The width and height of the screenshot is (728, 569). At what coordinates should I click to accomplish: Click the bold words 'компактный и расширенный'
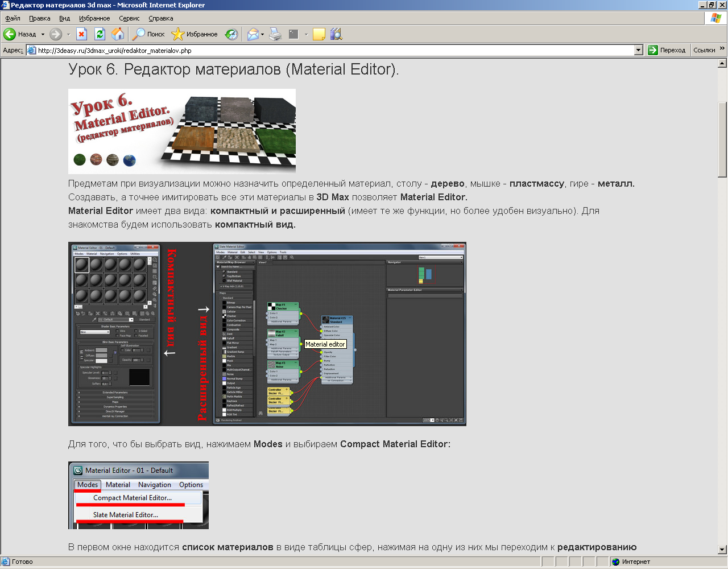pyautogui.click(x=278, y=211)
